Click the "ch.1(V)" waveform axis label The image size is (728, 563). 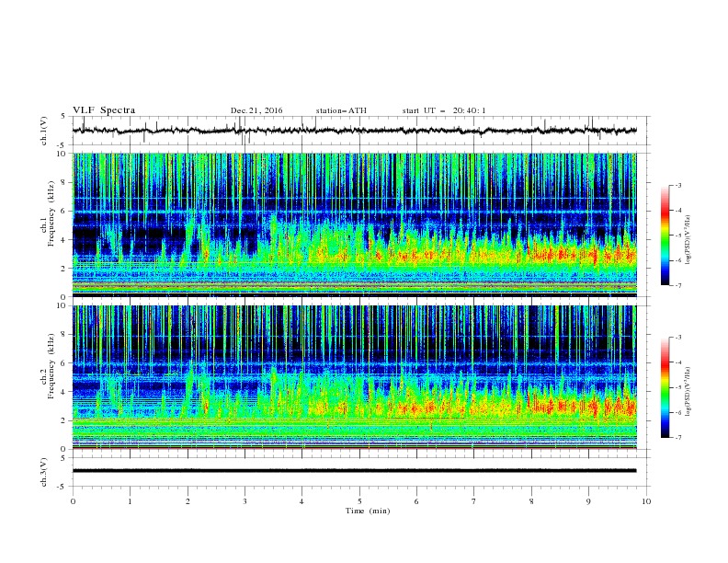coord(44,131)
